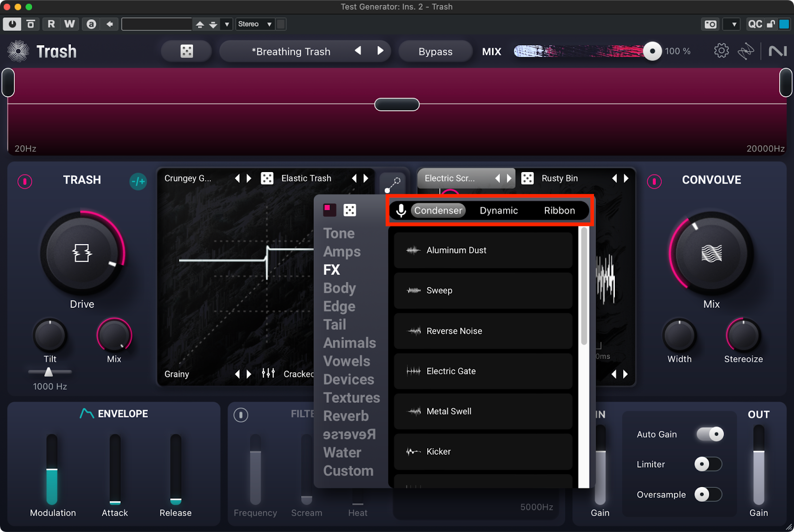This screenshot has height=532, width=794.
Task: Click the QC quick controls button
Action: point(755,24)
